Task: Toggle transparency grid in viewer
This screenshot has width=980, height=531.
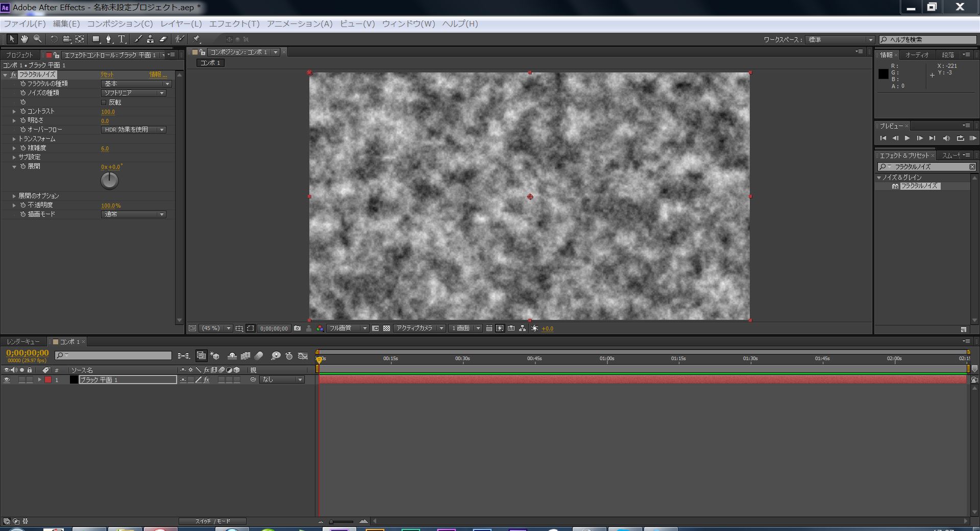Action: coord(386,328)
